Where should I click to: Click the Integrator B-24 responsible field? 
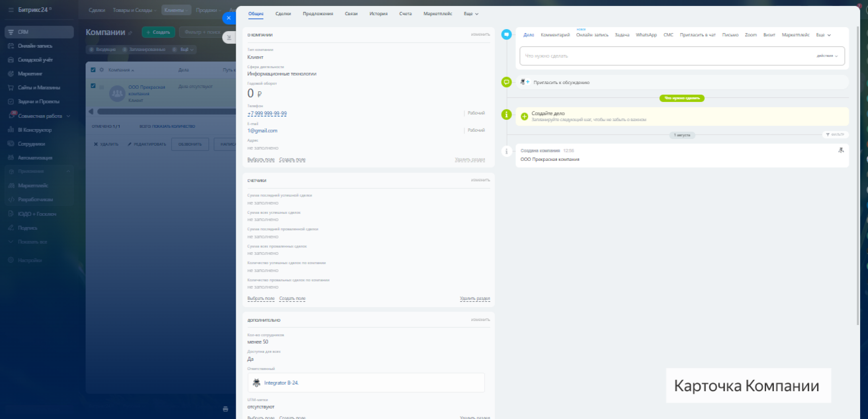click(x=366, y=383)
